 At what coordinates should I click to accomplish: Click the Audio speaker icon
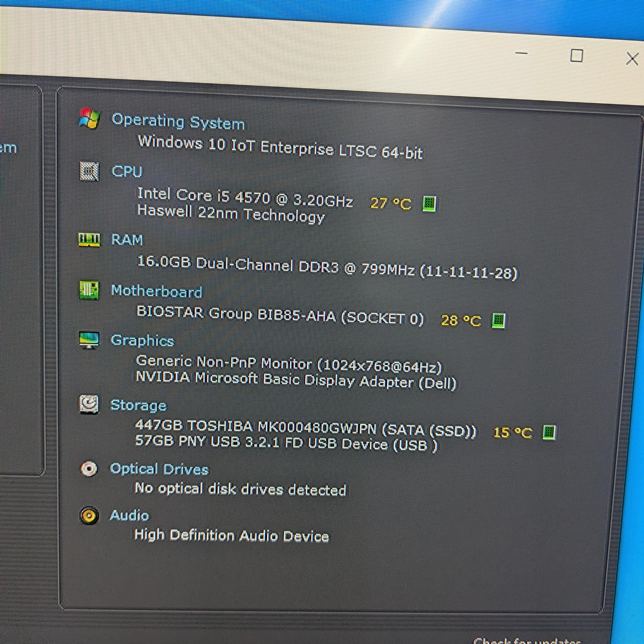(x=89, y=516)
